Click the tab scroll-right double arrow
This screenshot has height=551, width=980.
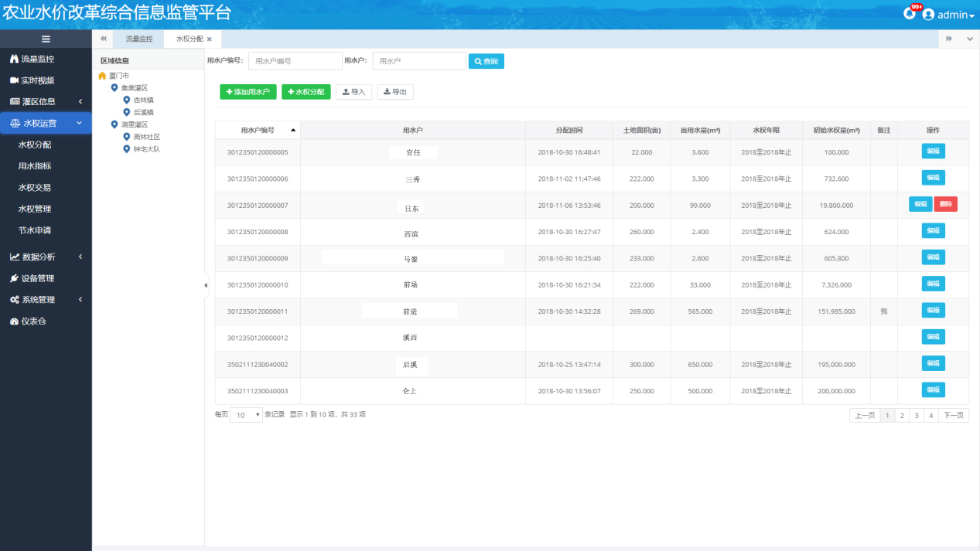click(949, 39)
